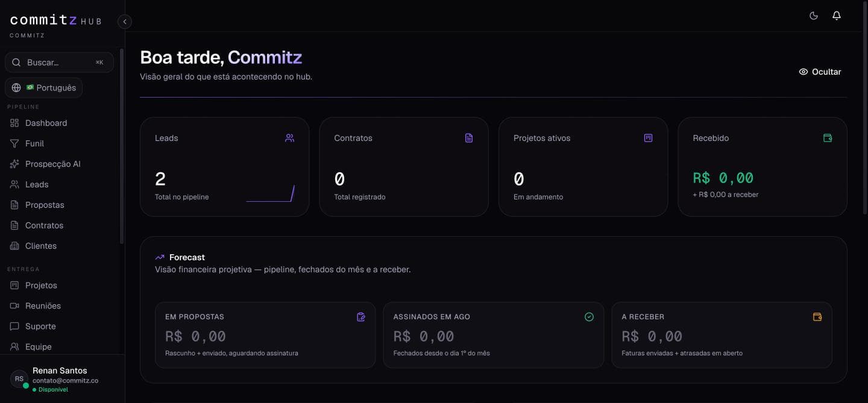
Task: Click the A Receber forecast tile
Action: 722,335
